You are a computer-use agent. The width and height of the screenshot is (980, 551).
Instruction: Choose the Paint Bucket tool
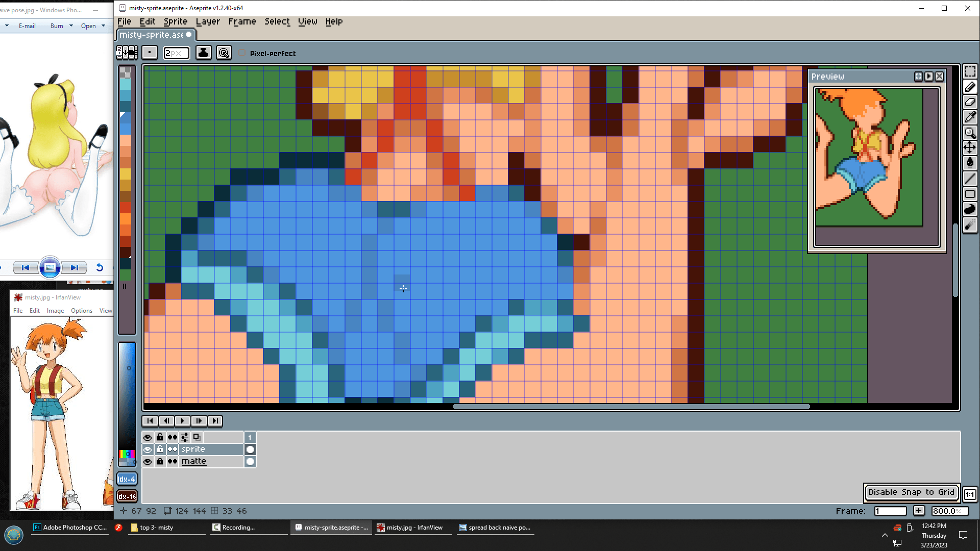pyautogui.click(x=970, y=163)
